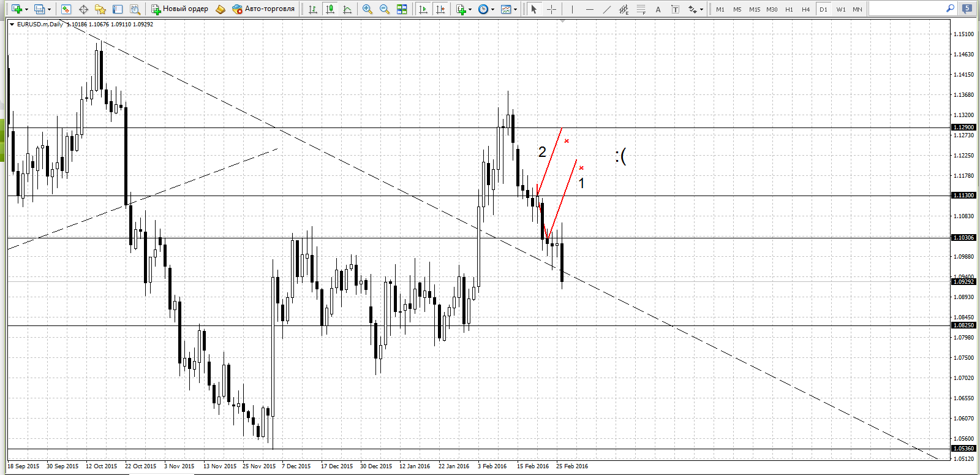The width and height of the screenshot is (980, 475).
Task: Click the 1.12900 price level label
Action: point(963,127)
